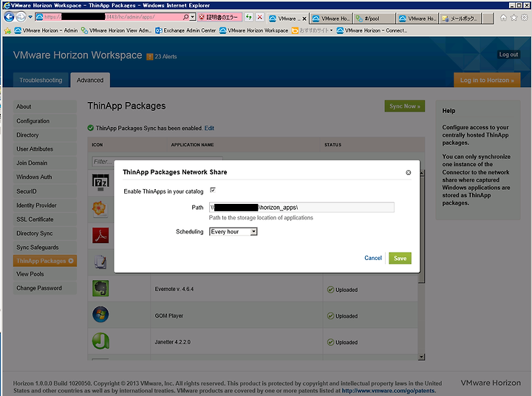This screenshot has height=396, width=532.
Task: Open the SecurID sidebar item
Action: [45, 191]
